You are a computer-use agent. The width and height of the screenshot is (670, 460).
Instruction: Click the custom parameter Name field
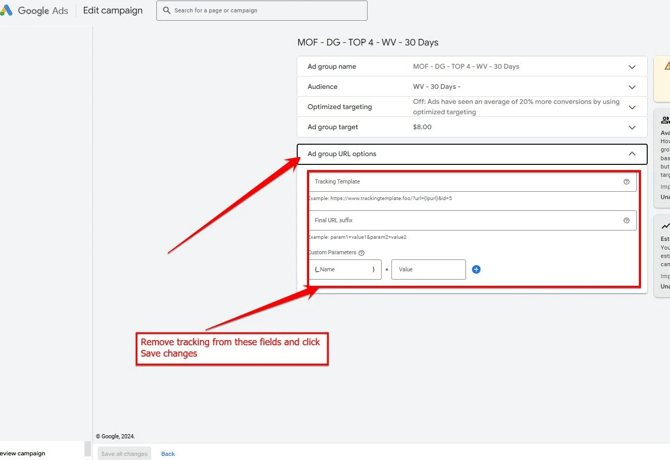(x=345, y=269)
